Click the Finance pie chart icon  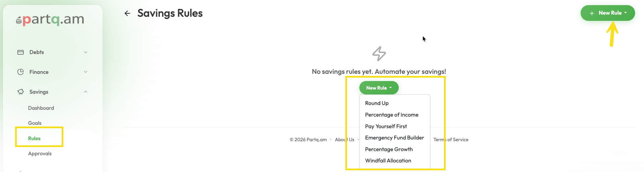click(21, 72)
